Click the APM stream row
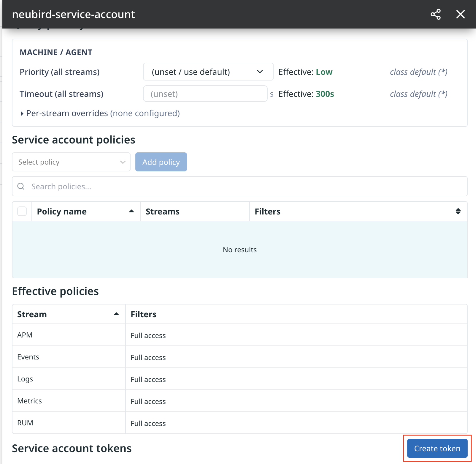476x464 pixels. tap(240, 335)
